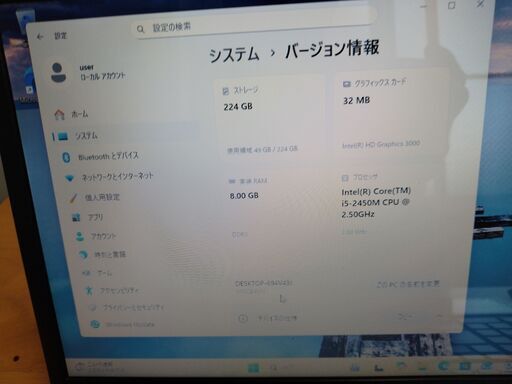This screenshot has height=384, width=512.
Task: Open the アプリ settings page
Action: (x=88, y=217)
